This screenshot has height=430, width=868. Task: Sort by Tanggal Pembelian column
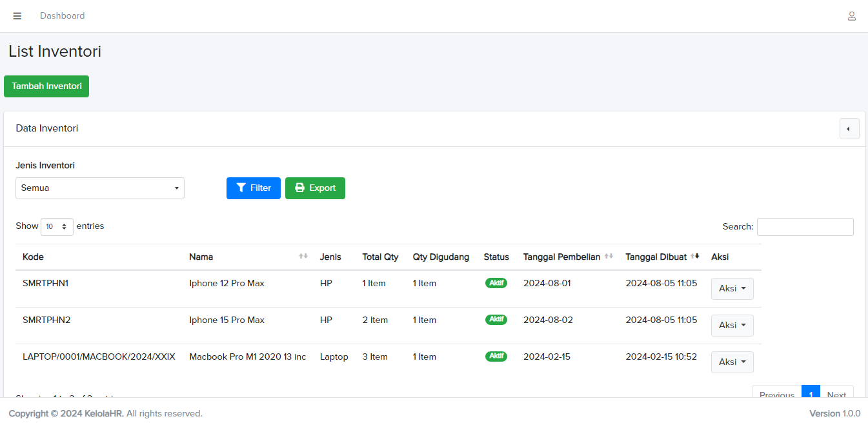click(567, 257)
